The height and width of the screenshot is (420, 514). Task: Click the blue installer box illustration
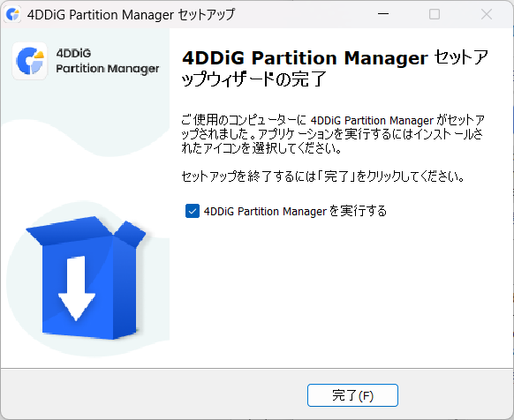(86, 278)
